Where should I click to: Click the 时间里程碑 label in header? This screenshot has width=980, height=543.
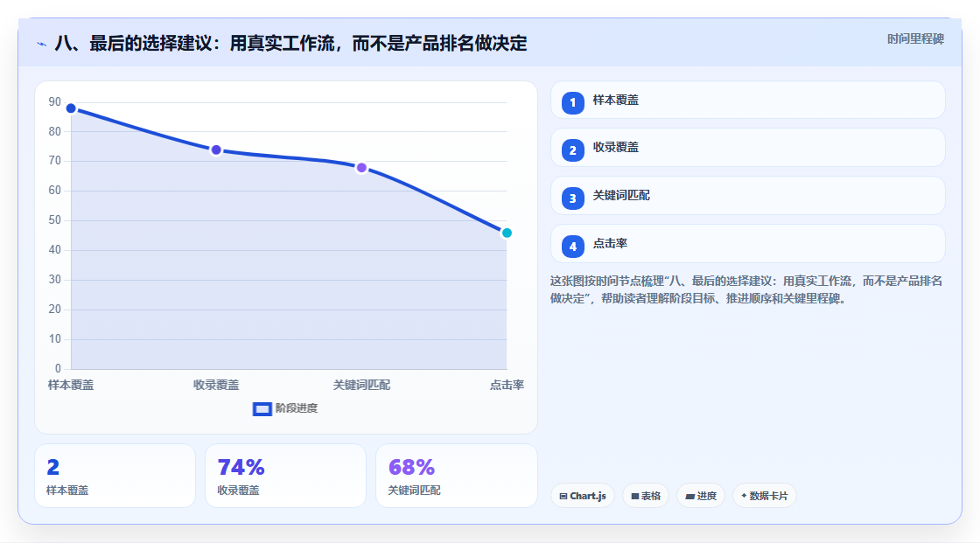point(915,39)
